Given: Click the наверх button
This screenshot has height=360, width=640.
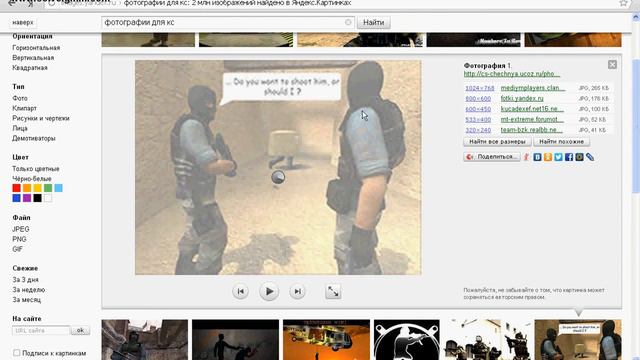Looking at the screenshot, I should [x=23, y=22].
